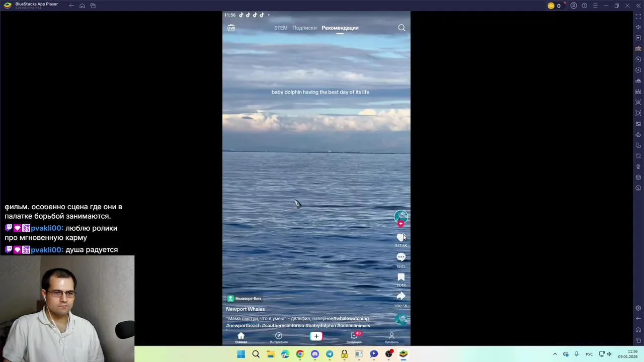Create new video with plus button
This screenshot has height=362, width=644.
[316, 336]
